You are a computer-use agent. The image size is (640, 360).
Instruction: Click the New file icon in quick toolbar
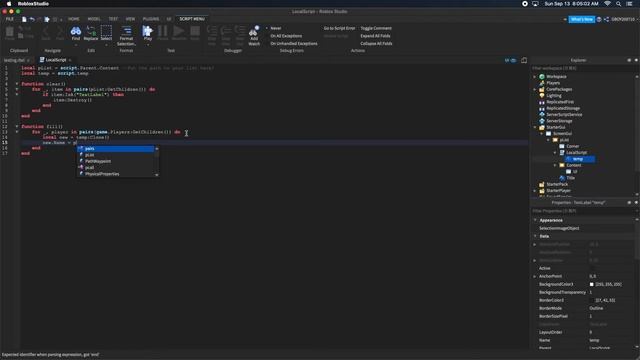click(x=24, y=19)
